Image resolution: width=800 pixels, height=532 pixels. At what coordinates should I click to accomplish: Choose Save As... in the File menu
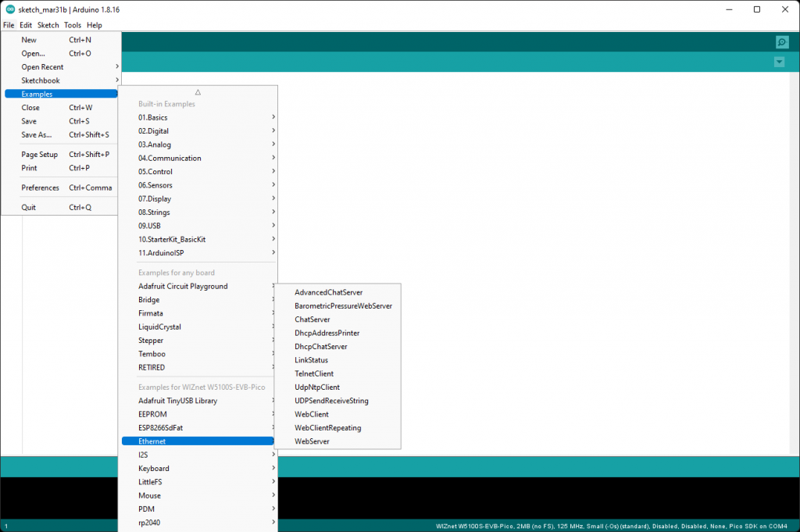click(x=61, y=134)
